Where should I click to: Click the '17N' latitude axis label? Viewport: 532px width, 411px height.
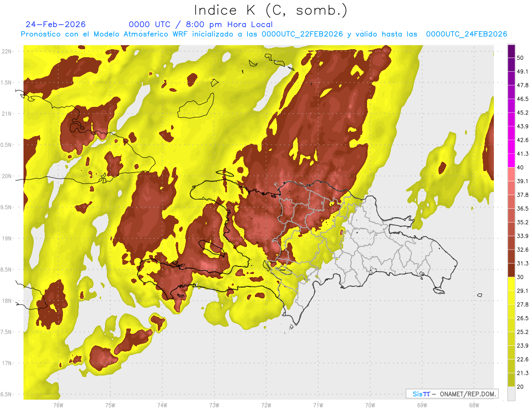[x=6, y=363]
